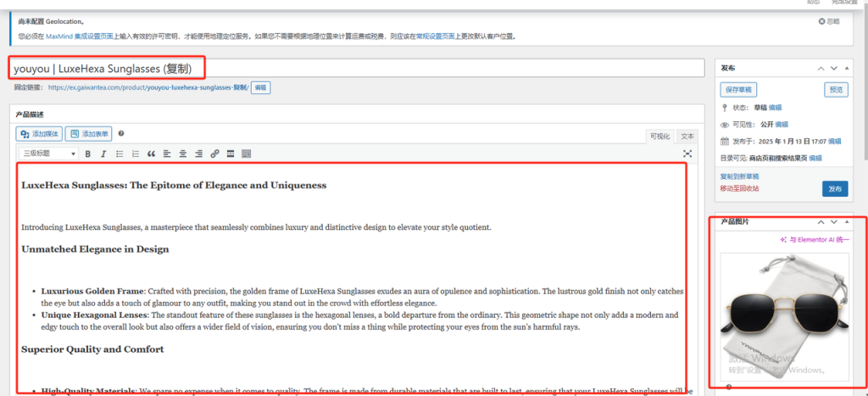Viewport: 868px width, 396px height.
Task: Apply italic formatting in editor toolbar
Action: tap(103, 153)
